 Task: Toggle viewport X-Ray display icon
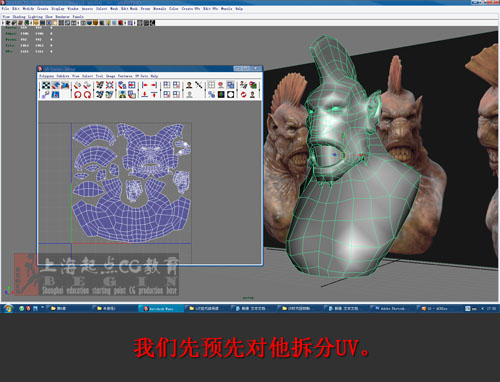pyautogui.click(x=140, y=23)
